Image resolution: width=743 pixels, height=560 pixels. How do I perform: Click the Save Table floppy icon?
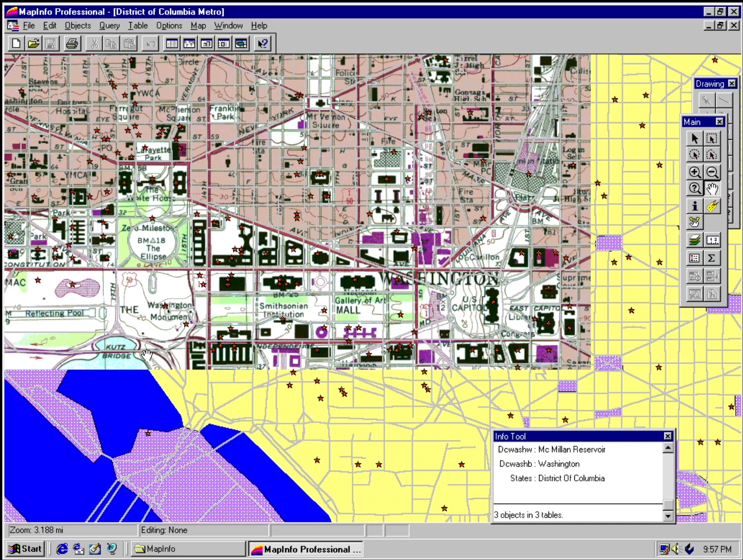pos(51,43)
